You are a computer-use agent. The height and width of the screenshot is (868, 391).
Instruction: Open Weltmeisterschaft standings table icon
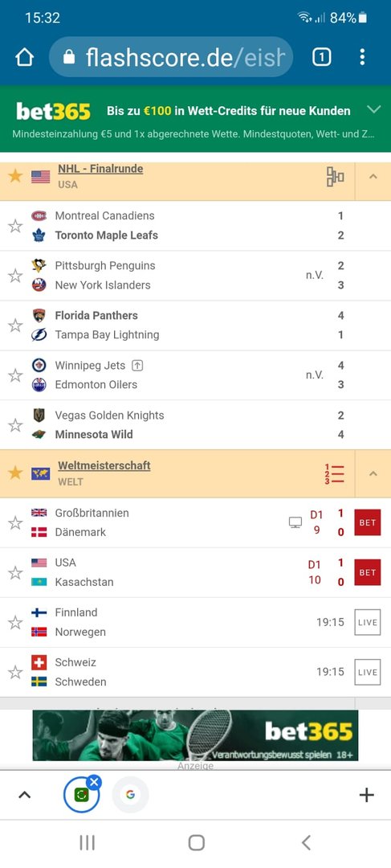coord(335,474)
